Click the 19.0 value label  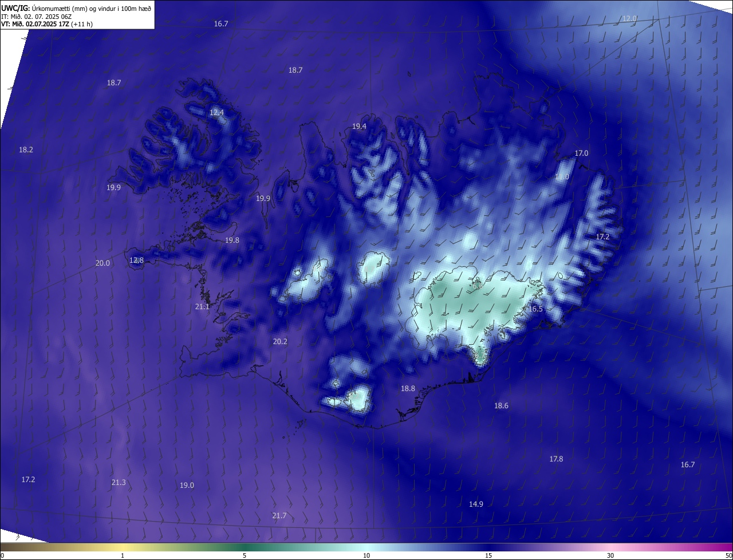point(187,486)
